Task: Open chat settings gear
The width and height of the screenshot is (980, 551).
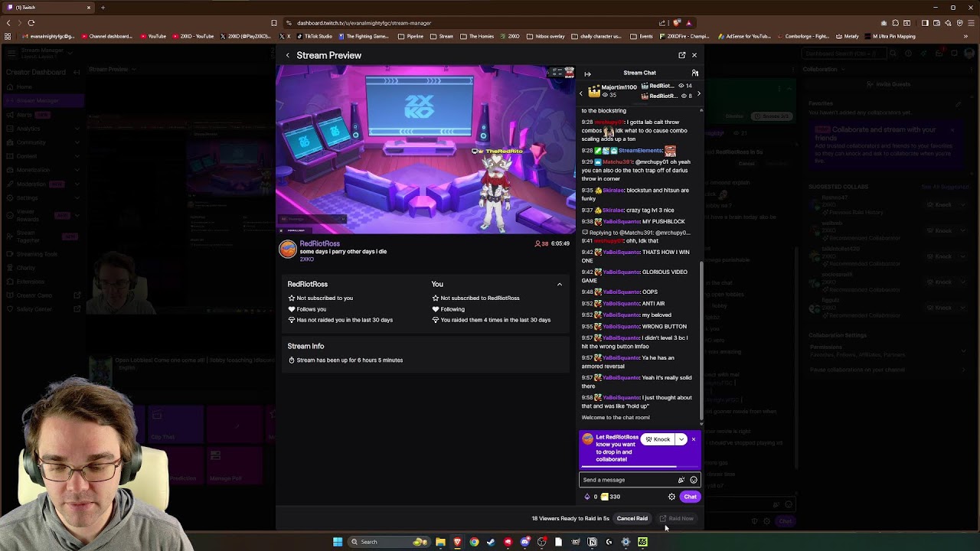Action: (x=672, y=497)
